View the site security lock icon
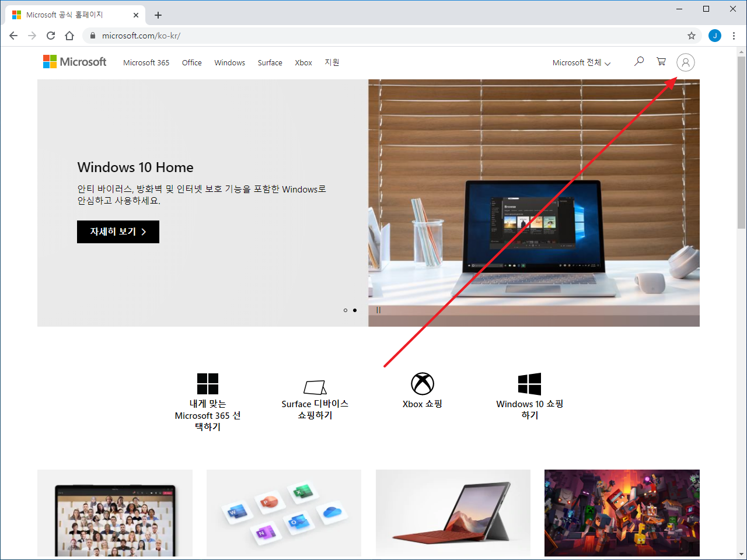Screen dimensions: 747x560 pos(93,36)
